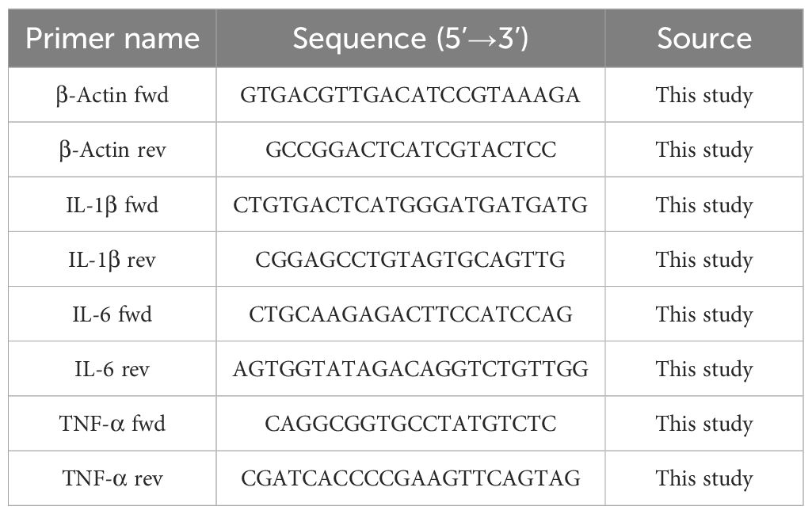Select the IL-6 rev primer name cell
The image size is (812, 514).
tap(112, 369)
